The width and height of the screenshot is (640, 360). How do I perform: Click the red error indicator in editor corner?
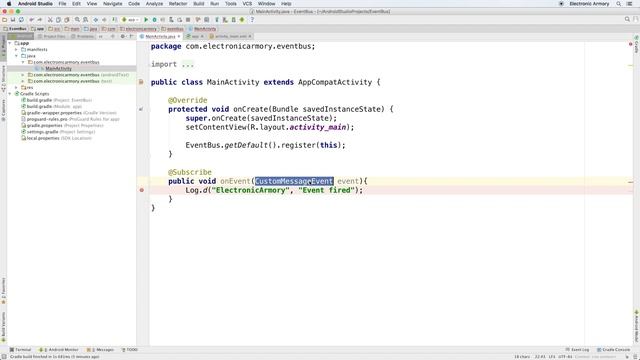coord(631,44)
